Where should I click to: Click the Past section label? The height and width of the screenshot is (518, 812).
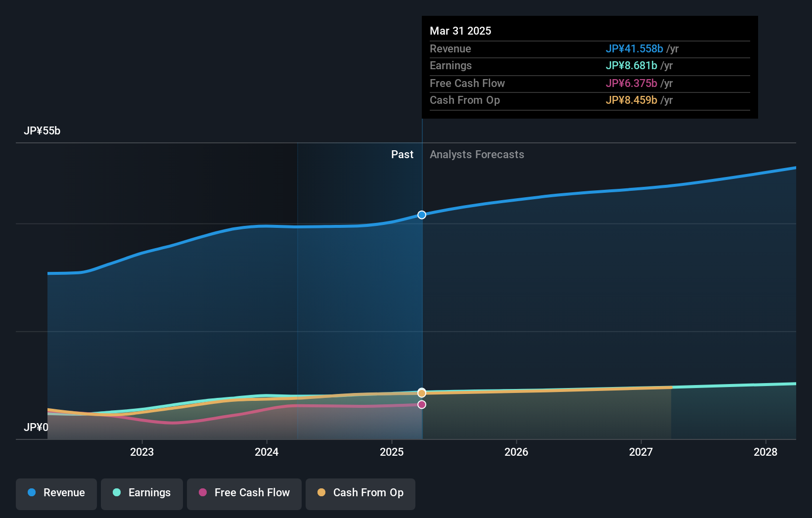403,154
